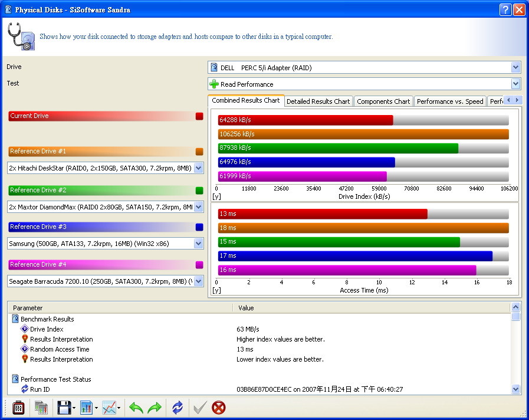Refresh results with the blue arrows icon
The height and width of the screenshot is (420, 529).
click(178, 408)
